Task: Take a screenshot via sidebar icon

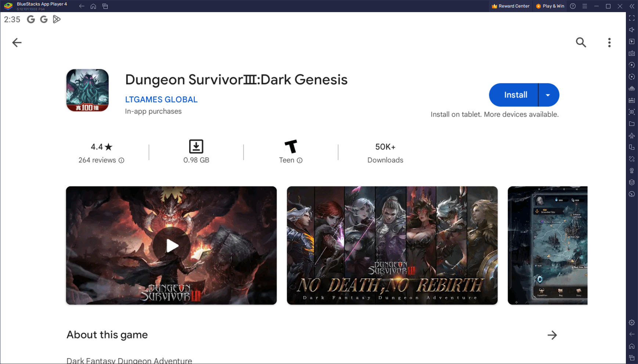Action: pos(632,112)
